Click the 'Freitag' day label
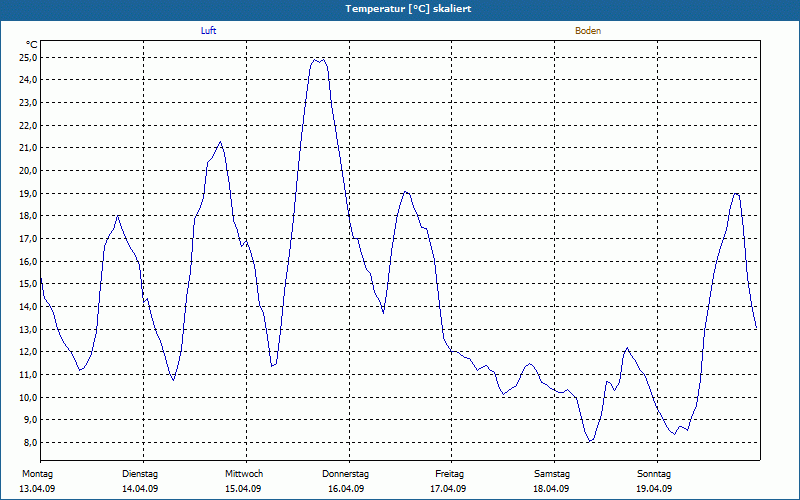The image size is (800, 500). (449, 474)
